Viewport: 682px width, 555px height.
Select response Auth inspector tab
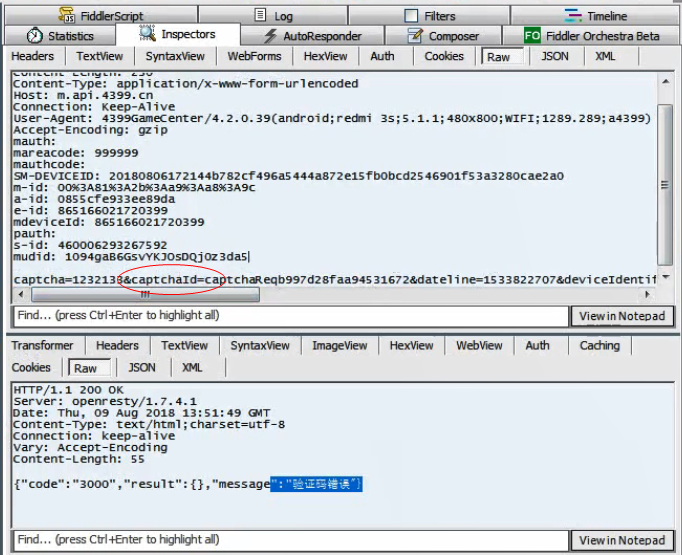tap(537, 346)
